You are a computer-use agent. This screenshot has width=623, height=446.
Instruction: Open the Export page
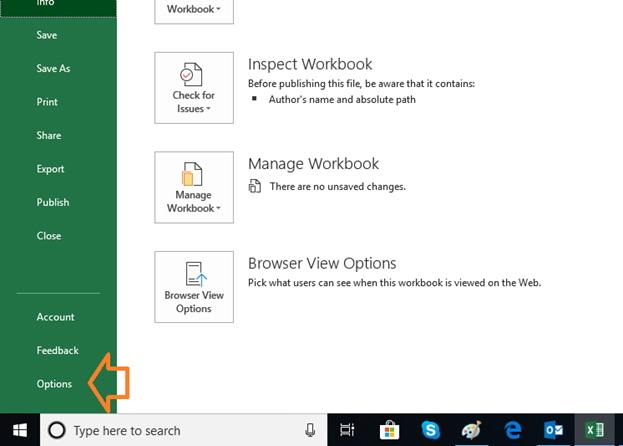coord(50,169)
